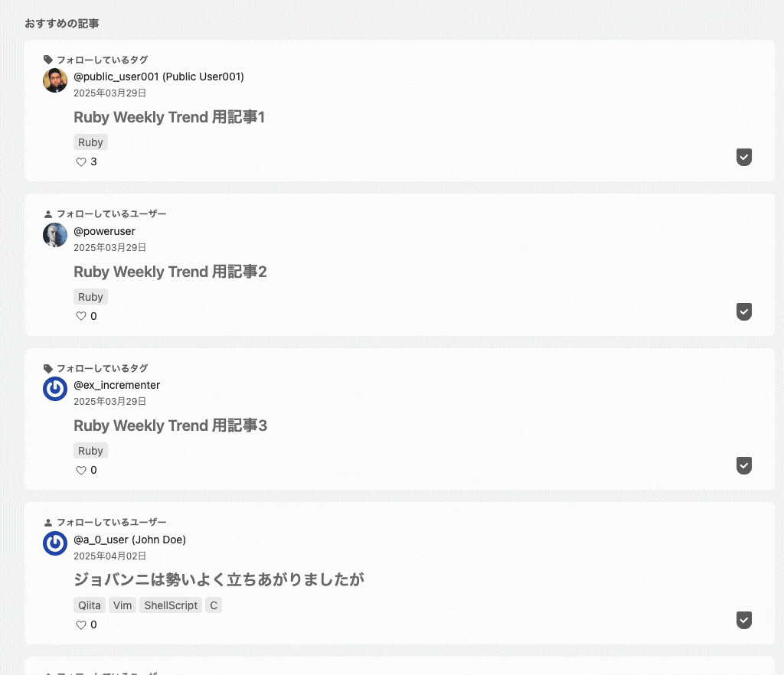Click the heart icon on 用記事2
The width and height of the screenshot is (784, 675).
click(x=80, y=316)
